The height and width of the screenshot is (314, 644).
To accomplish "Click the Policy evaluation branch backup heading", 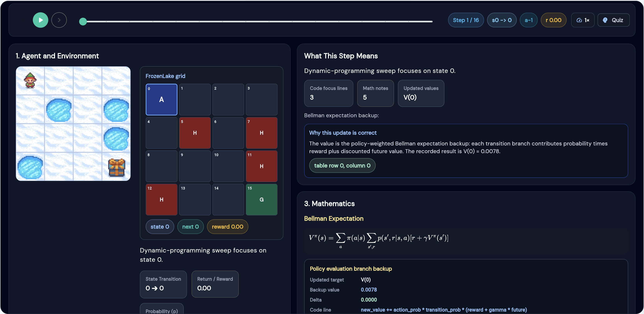I will point(351,269).
